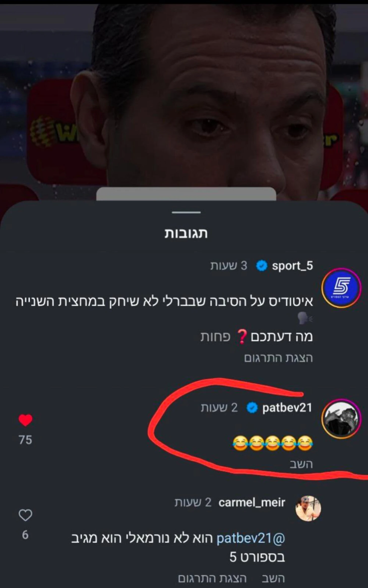Image resolution: width=368 pixels, height=588 pixels.
Task: Like the carmel_meir comment
Action: (x=25, y=515)
